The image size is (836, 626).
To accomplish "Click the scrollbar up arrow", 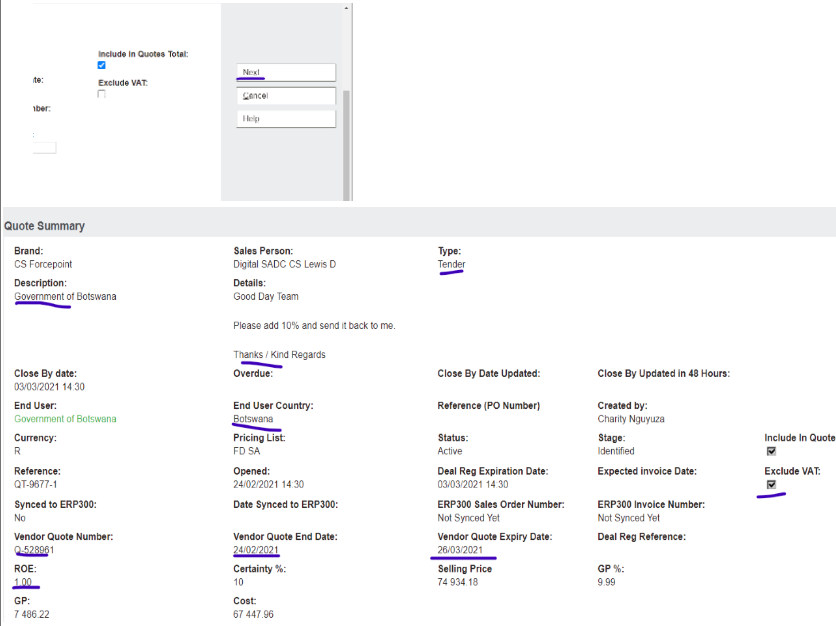I will pyautogui.click(x=347, y=8).
